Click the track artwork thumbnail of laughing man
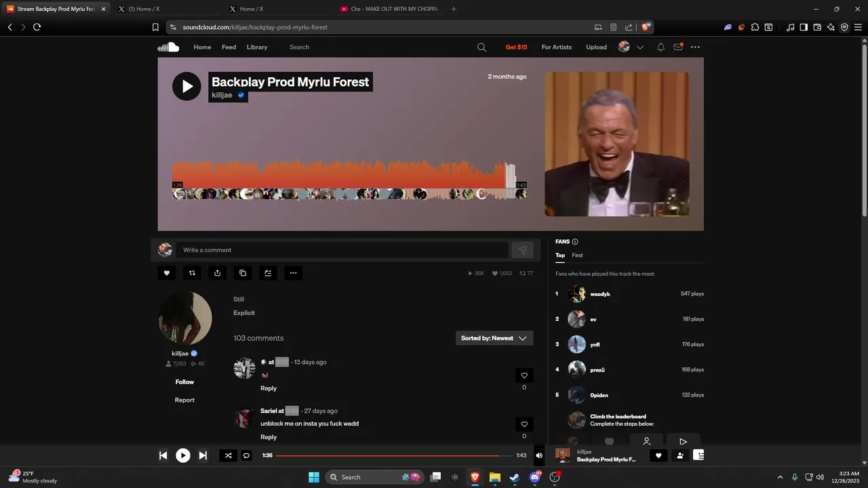 tap(617, 144)
